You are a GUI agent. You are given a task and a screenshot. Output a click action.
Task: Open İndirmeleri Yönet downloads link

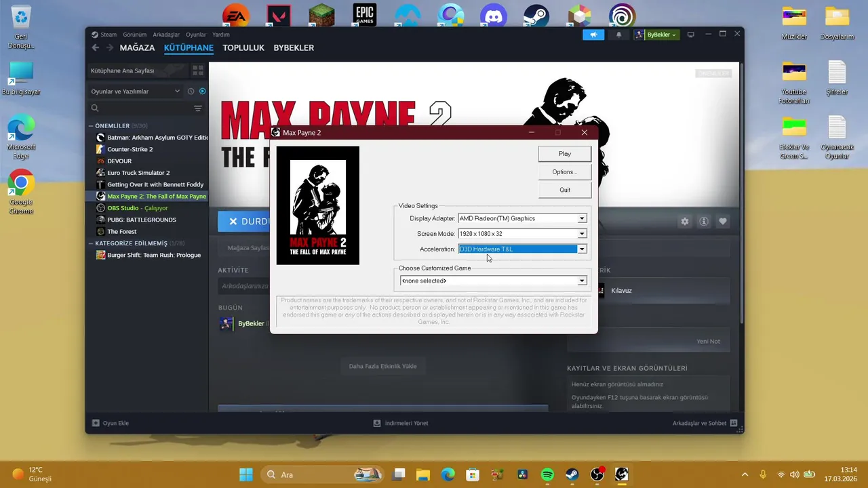coord(401,423)
